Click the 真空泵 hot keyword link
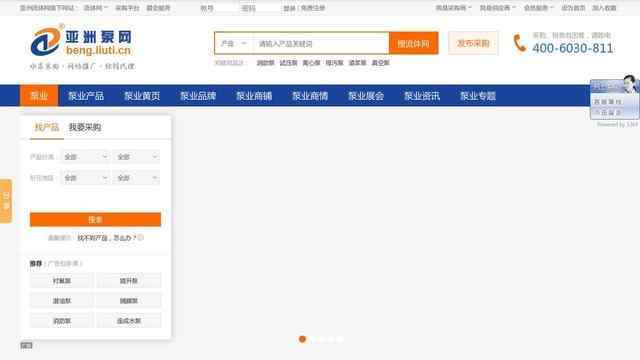 (x=380, y=63)
